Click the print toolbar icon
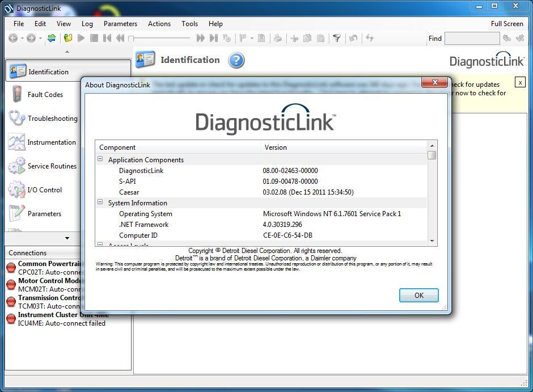533x392 pixels. (x=278, y=38)
